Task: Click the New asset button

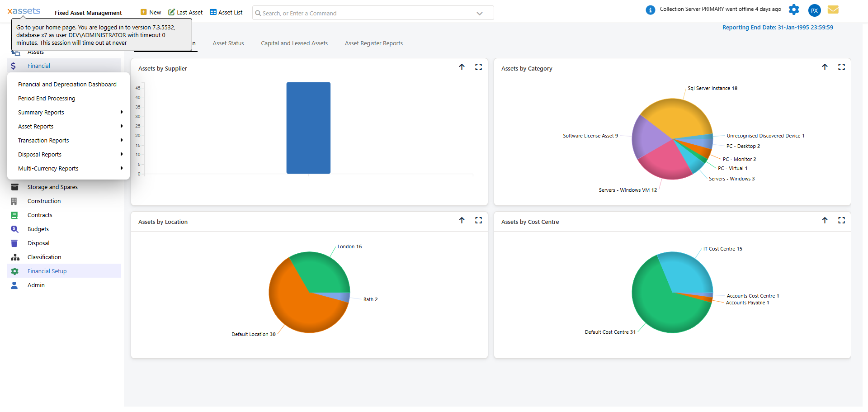Action: click(151, 13)
